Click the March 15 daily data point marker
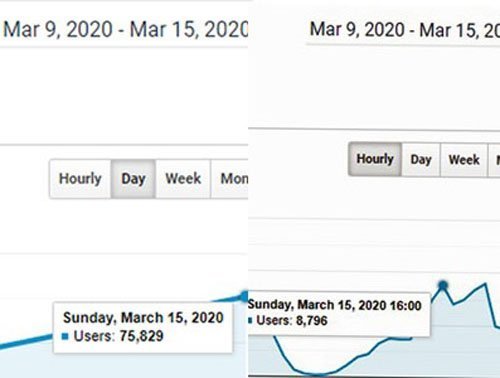Viewport: 500px width, 378px height. (x=244, y=296)
